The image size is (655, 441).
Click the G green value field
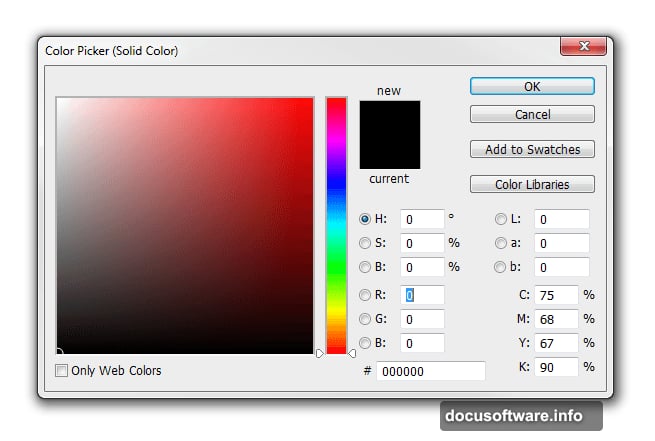click(422, 319)
